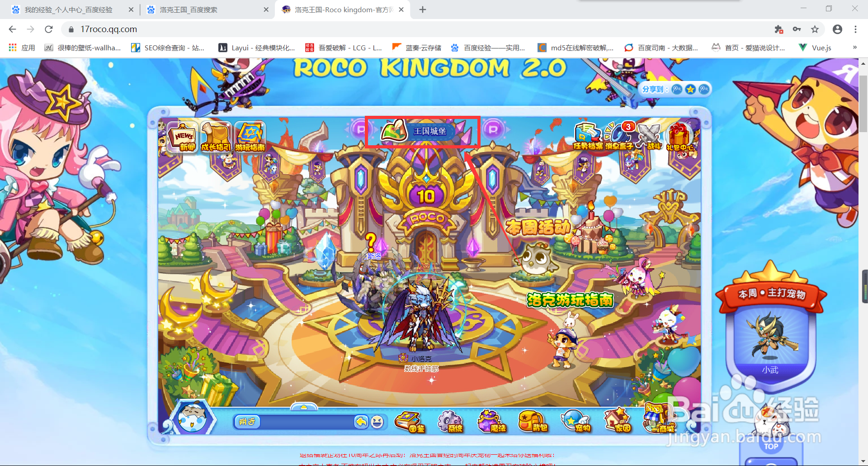This screenshot has width=868, height=466.
Task: Select the 洛克王国-Roco kingdom tab
Action: click(344, 10)
